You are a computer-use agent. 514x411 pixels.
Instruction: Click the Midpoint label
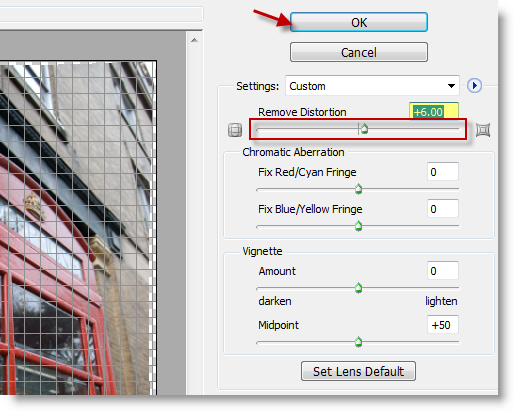pos(278,325)
